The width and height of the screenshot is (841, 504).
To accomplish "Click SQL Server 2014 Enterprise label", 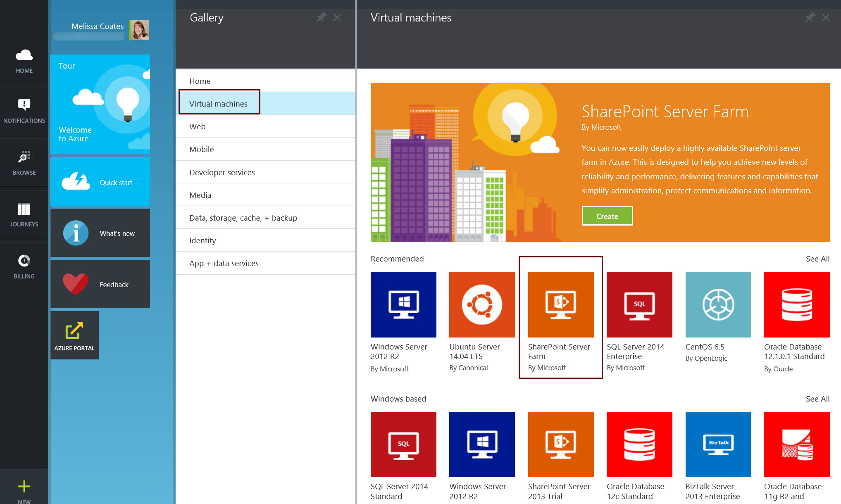I will click(635, 352).
